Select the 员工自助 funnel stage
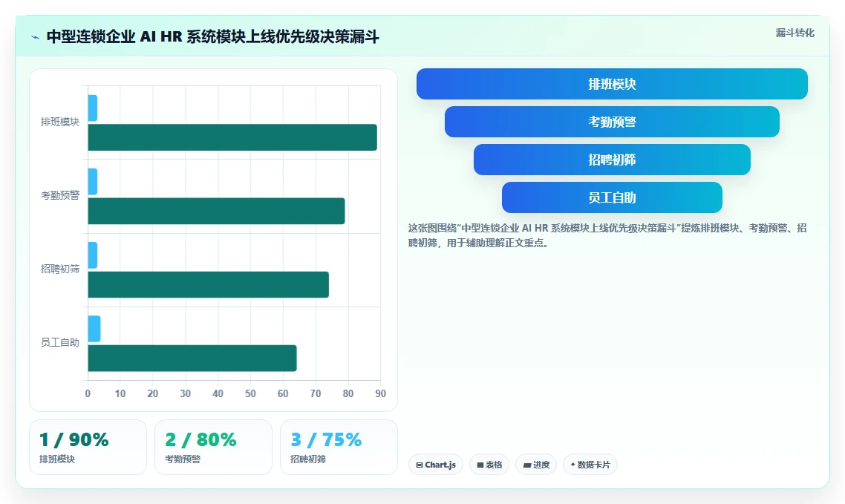Viewport: 845px width, 504px height. tap(612, 197)
